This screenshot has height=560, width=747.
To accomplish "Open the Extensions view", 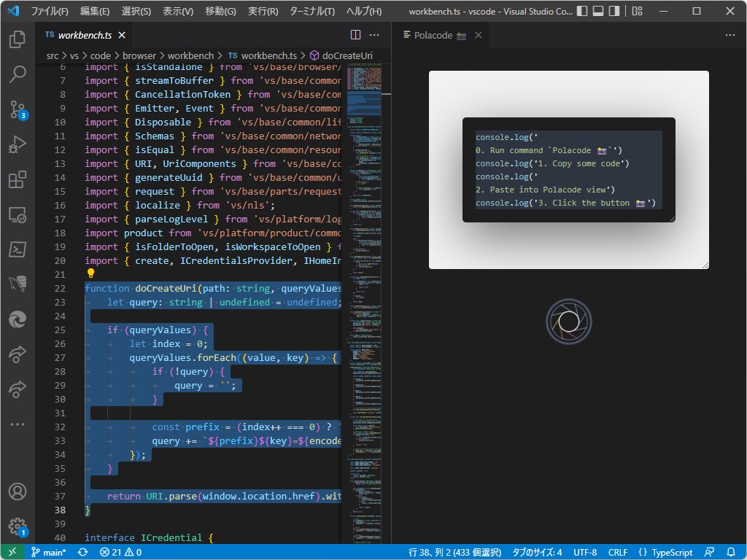I will coord(17,179).
